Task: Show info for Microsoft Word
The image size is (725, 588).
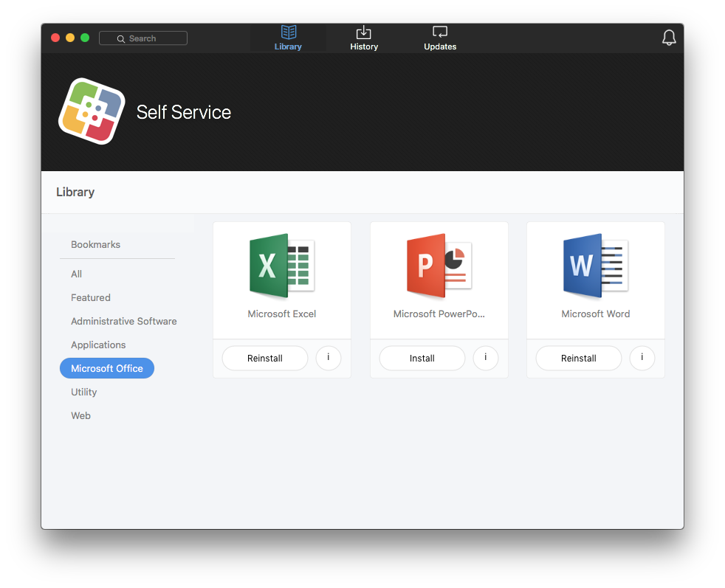Action: click(x=642, y=358)
